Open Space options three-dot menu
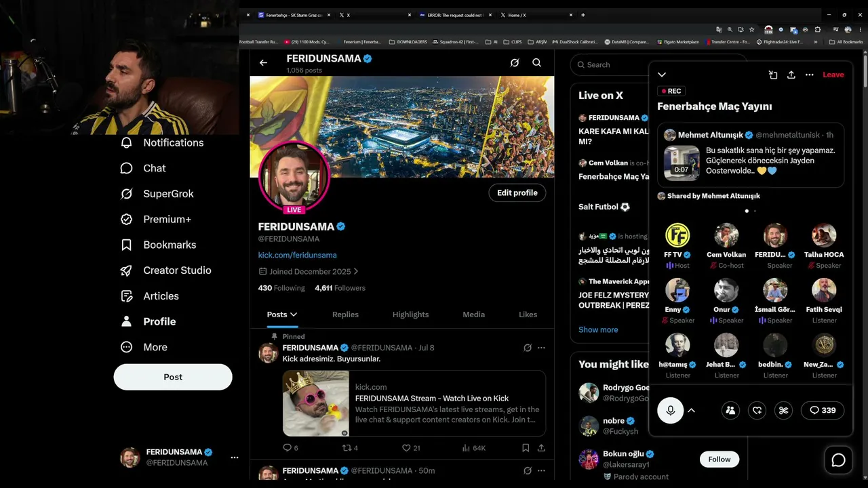This screenshot has width=868, height=488. 809,75
